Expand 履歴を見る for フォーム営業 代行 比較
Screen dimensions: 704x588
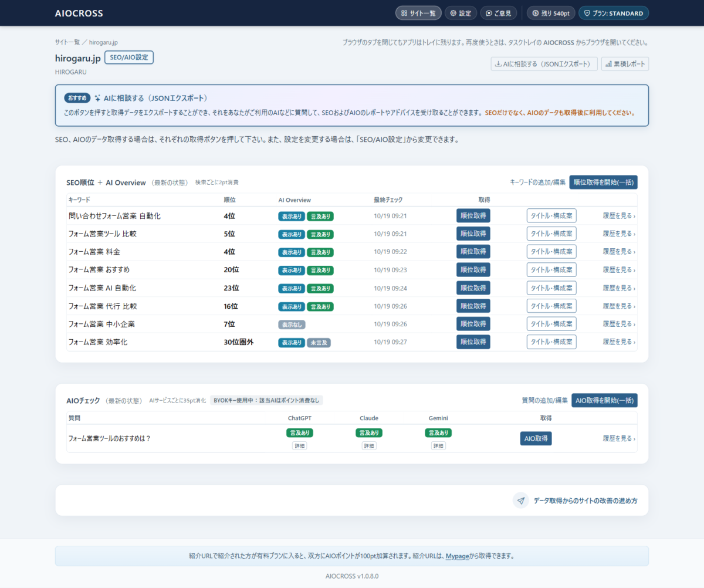[x=619, y=306]
